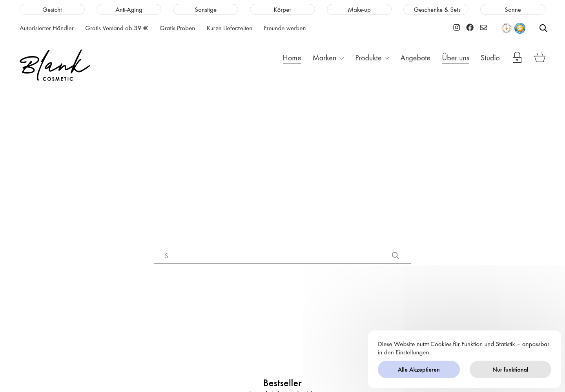565x392 pixels.
Task: Open the Angebote menu item
Action: (415, 58)
